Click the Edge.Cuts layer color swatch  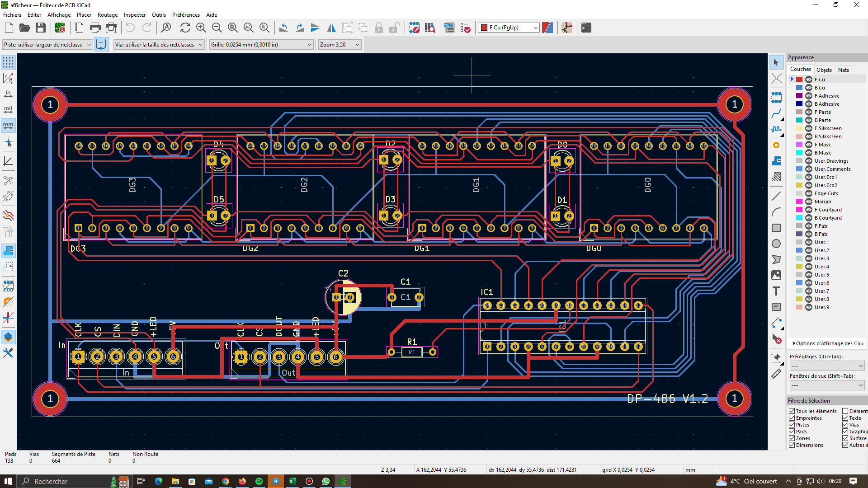point(799,193)
